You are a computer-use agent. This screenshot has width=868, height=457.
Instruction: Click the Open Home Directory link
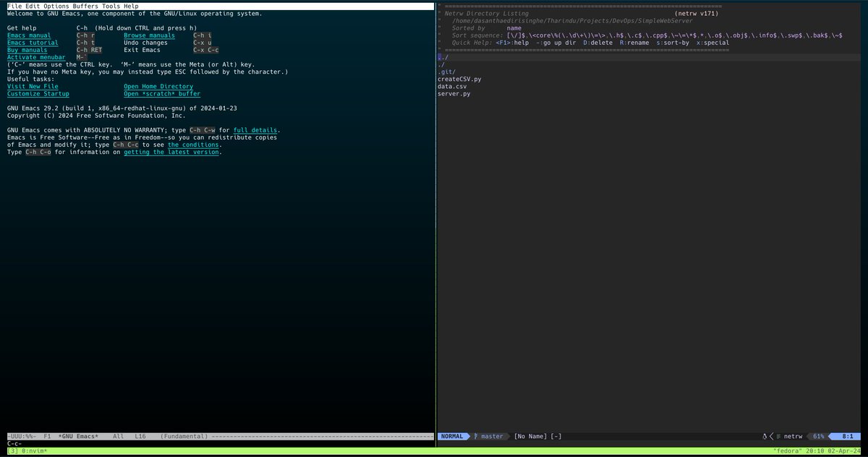click(x=158, y=86)
